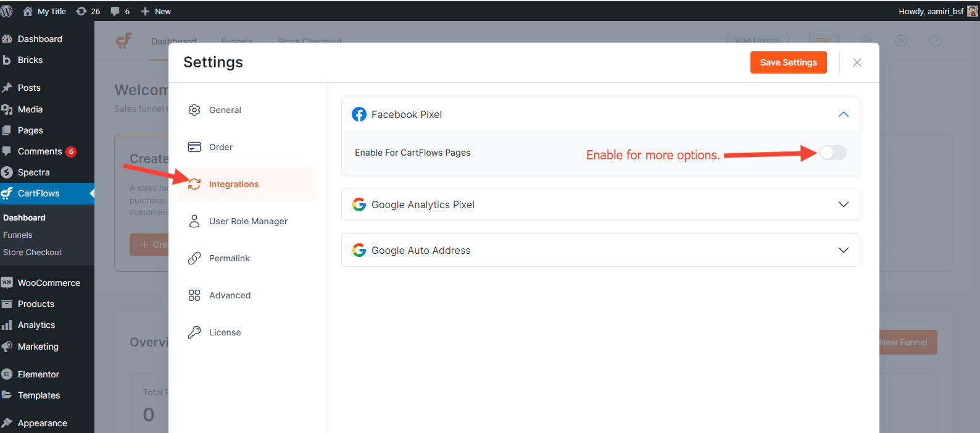Close the Settings dialog
The width and height of the screenshot is (980, 433).
coord(857,62)
